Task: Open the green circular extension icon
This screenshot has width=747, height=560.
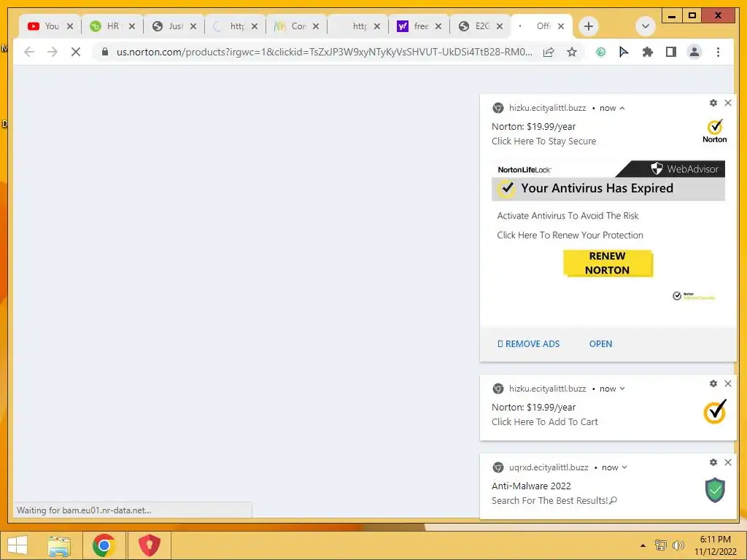Action: tap(601, 52)
